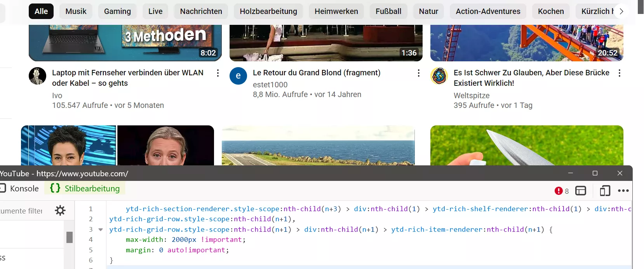Select the Gaming filter chip
This screenshot has height=269, width=644.
[117, 11]
